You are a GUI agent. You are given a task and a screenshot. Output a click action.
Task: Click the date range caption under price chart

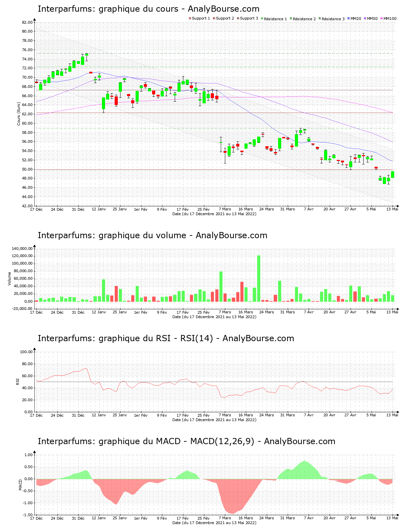(x=214, y=214)
